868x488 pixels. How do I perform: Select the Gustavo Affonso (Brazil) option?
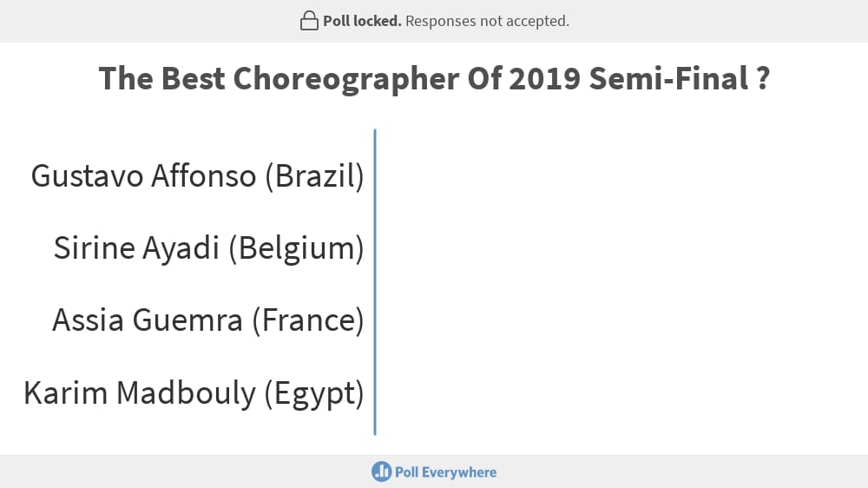click(x=197, y=176)
